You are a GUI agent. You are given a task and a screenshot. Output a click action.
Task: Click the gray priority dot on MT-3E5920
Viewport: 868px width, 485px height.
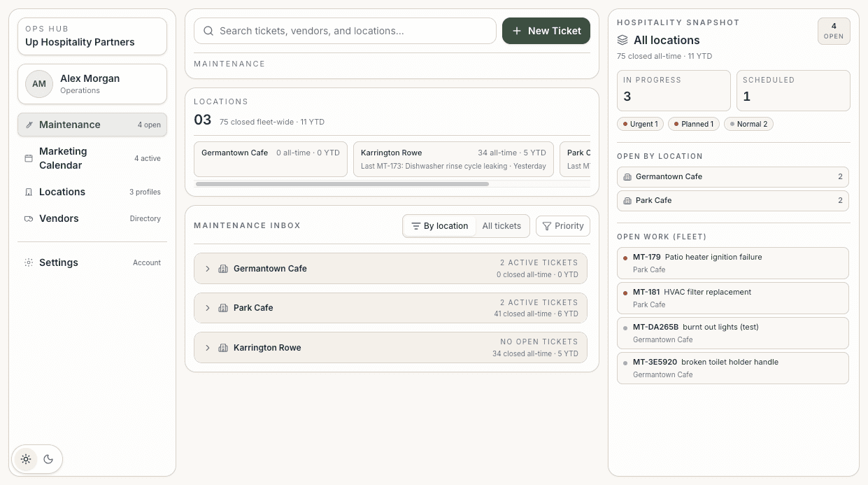[x=625, y=363]
